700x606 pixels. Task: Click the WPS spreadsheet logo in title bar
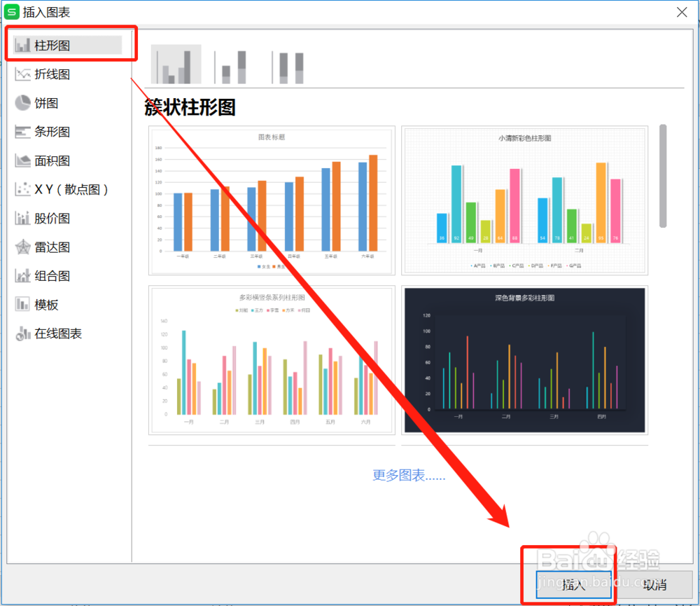point(11,12)
